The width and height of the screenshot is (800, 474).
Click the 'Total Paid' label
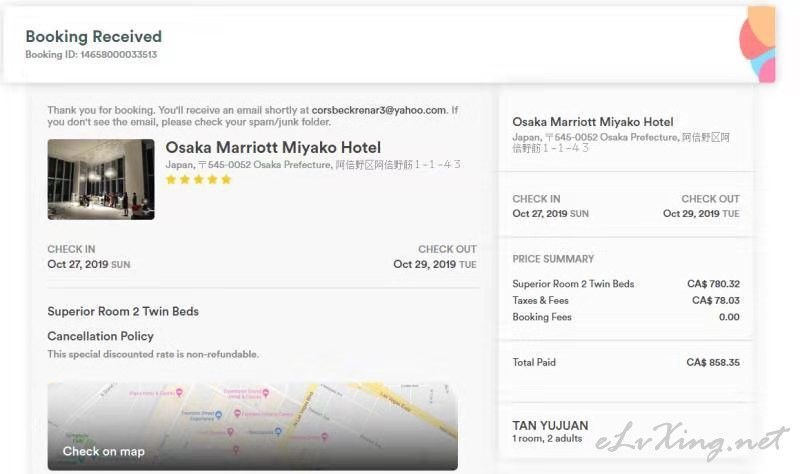coord(534,362)
